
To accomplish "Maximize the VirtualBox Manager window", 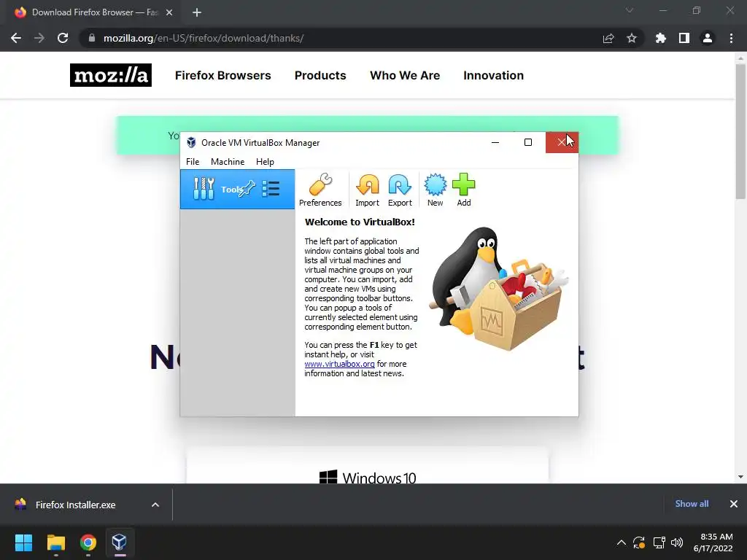I will point(528,142).
